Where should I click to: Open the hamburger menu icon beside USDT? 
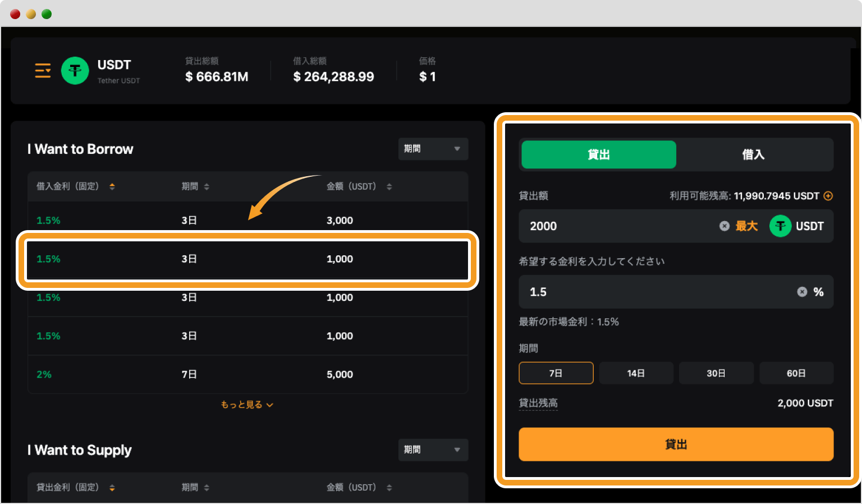point(43,71)
